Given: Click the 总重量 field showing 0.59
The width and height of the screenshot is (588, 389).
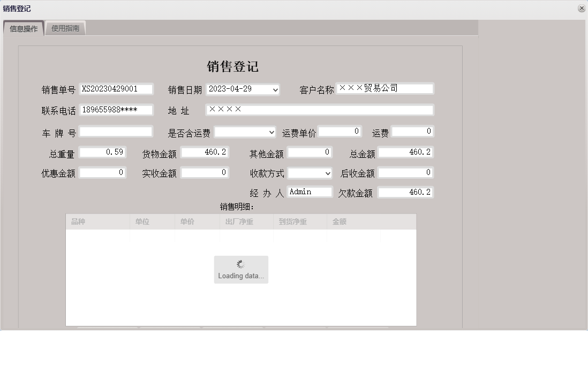Looking at the screenshot, I should (x=103, y=152).
